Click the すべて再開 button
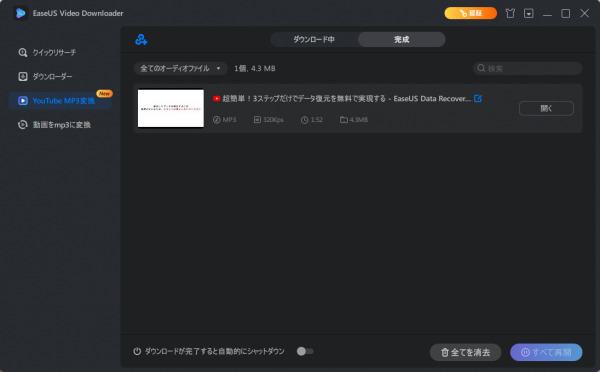Viewport: 600px width, 372px height. [x=546, y=352]
